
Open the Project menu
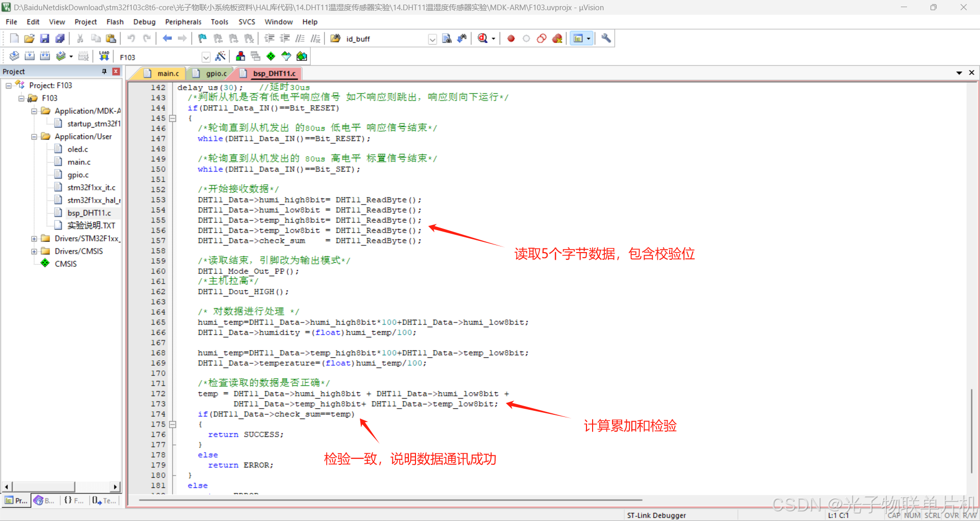(x=86, y=22)
